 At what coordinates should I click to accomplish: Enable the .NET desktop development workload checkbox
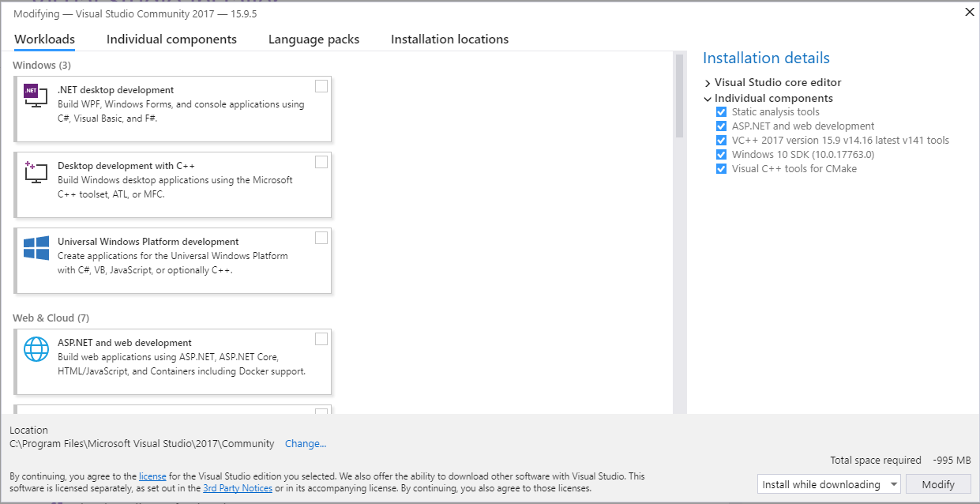[x=321, y=86]
